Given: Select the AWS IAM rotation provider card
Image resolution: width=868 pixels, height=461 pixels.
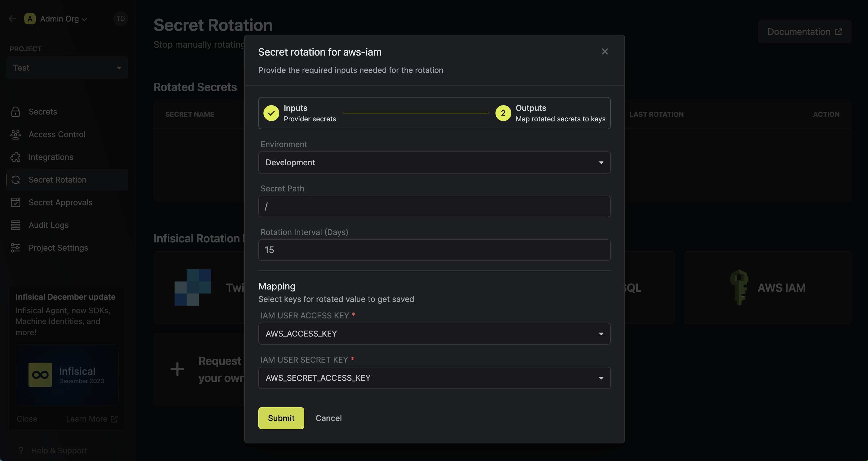Looking at the screenshot, I should tap(768, 288).
